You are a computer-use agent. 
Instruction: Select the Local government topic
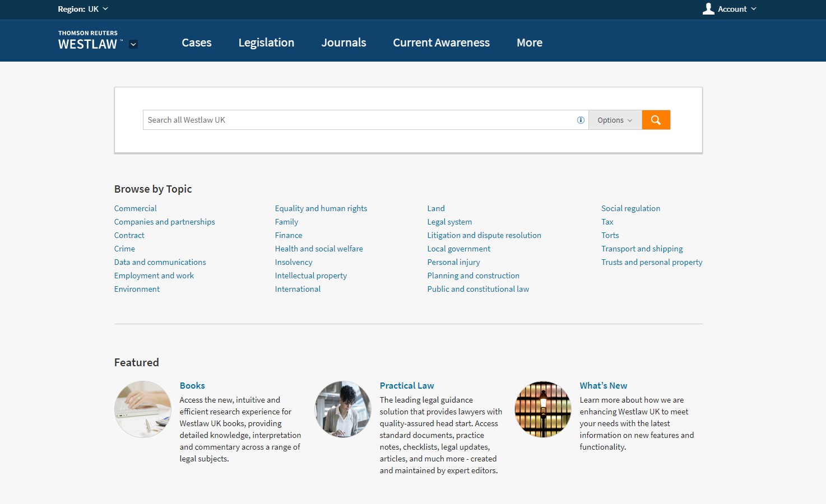tap(459, 249)
